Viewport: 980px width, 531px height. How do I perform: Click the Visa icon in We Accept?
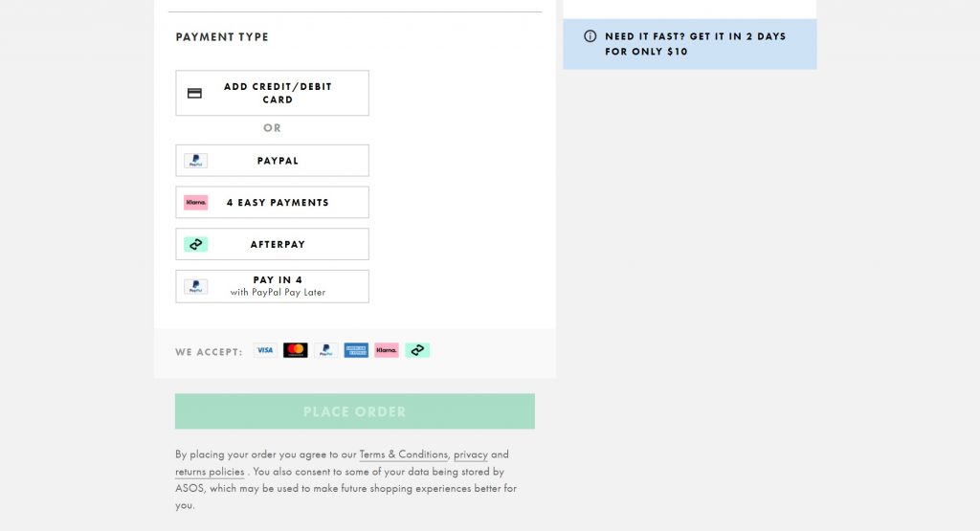(265, 350)
